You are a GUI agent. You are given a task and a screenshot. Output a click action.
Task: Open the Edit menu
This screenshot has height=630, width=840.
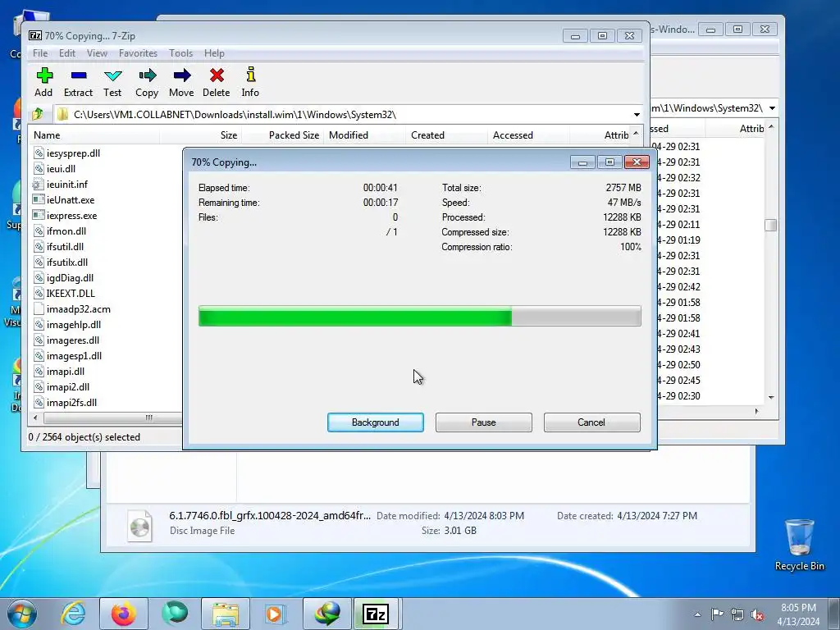(x=67, y=53)
